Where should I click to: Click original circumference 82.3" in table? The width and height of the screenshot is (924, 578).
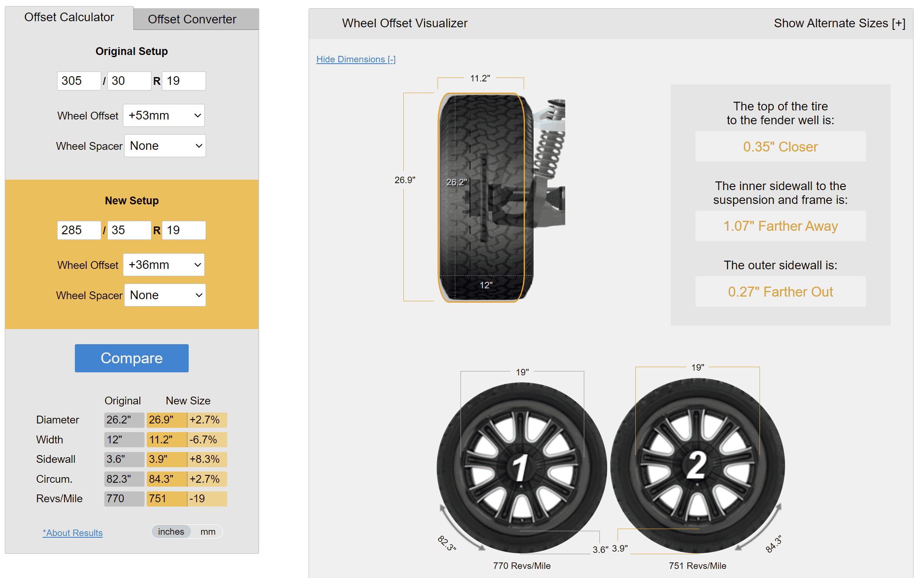[x=124, y=479]
